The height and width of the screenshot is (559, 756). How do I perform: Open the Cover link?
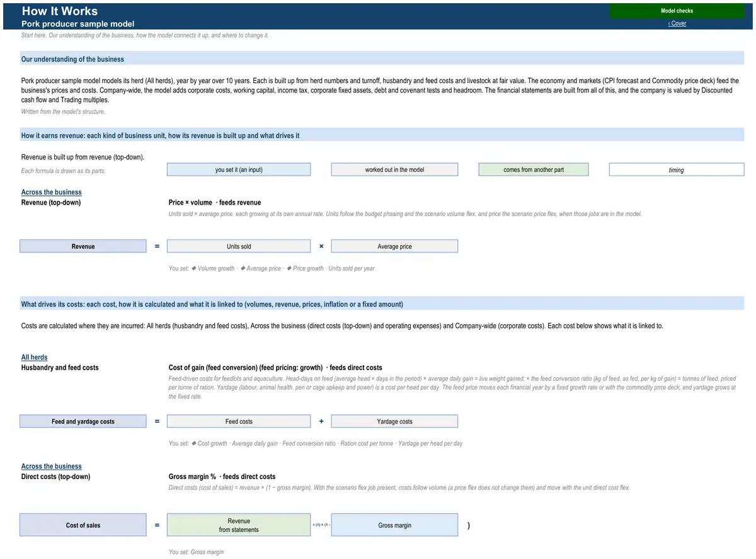677,23
